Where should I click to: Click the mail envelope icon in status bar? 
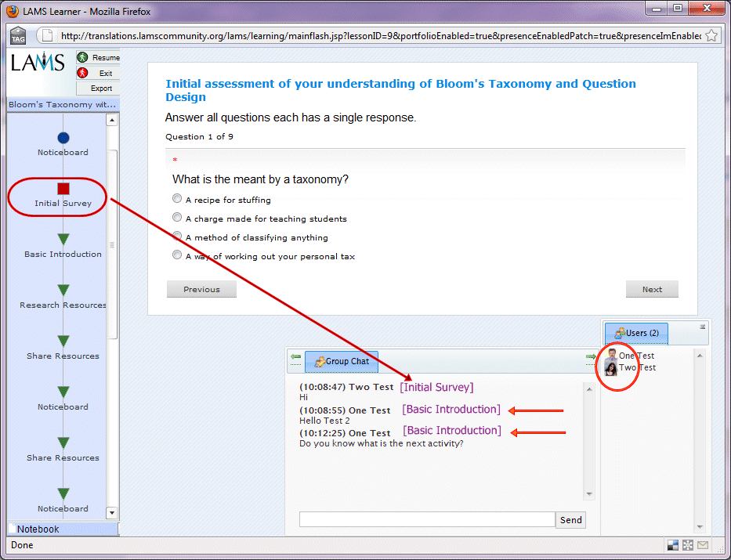(x=703, y=545)
